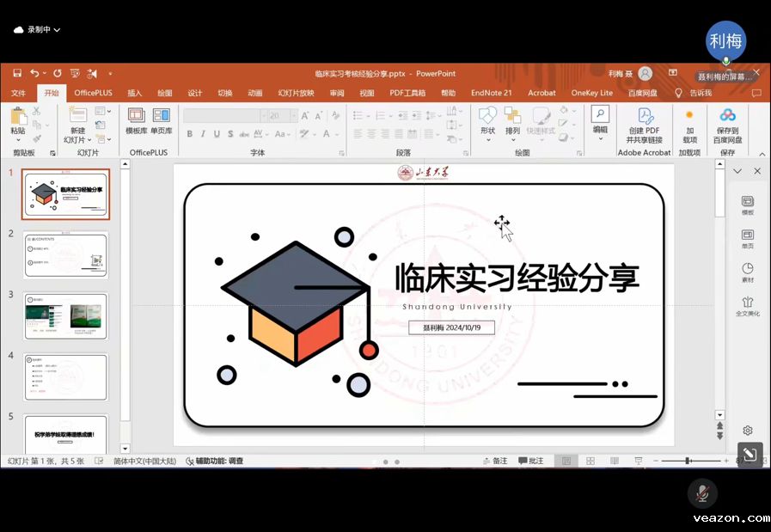The width and height of the screenshot is (771, 532).
Task: Select slide 3 thumbnail in slide panel
Action: point(65,315)
